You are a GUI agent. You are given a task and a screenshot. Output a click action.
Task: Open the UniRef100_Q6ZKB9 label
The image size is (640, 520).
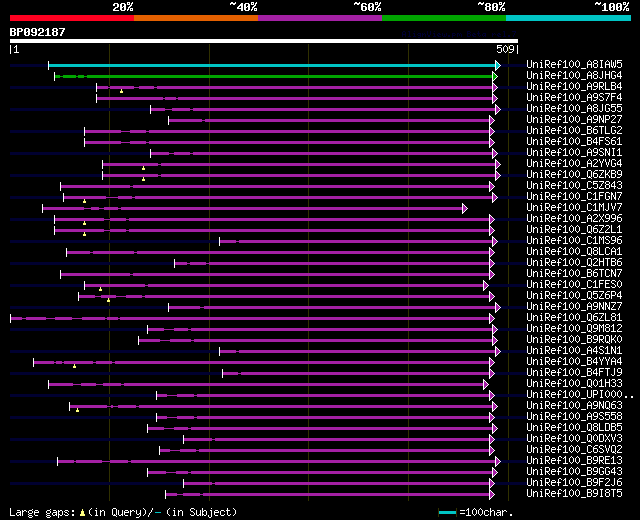[574, 174]
